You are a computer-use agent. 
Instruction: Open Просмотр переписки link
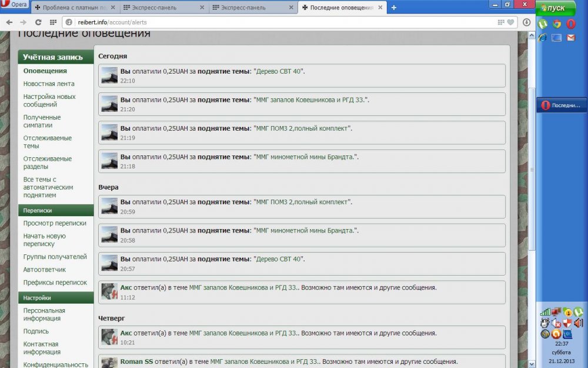pyautogui.click(x=55, y=223)
